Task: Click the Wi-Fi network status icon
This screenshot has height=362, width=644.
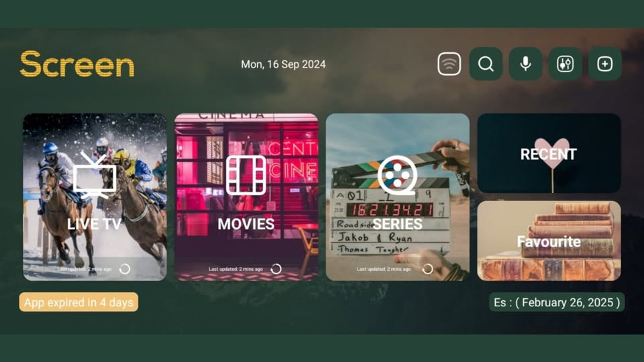Action: pyautogui.click(x=449, y=64)
